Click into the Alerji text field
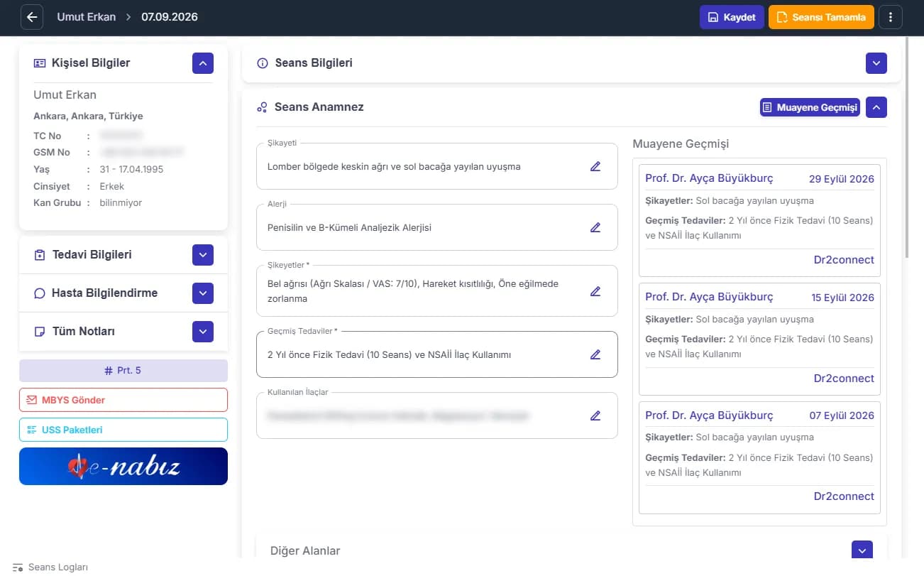 coord(437,228)
